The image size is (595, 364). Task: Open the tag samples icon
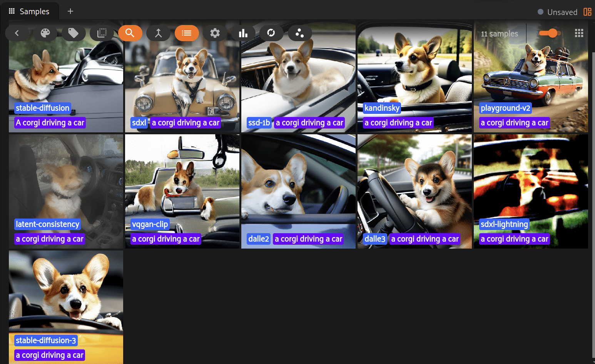[x=74, y=33]
